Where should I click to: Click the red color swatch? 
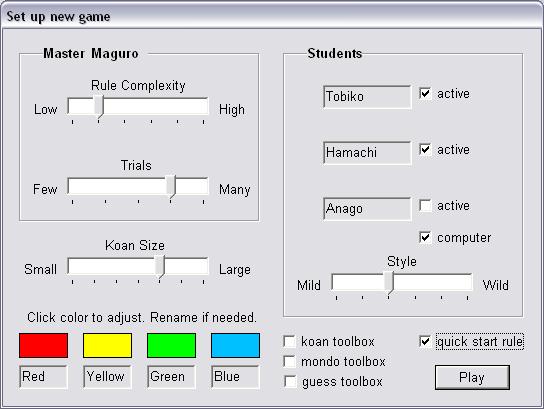coord(43,346)
